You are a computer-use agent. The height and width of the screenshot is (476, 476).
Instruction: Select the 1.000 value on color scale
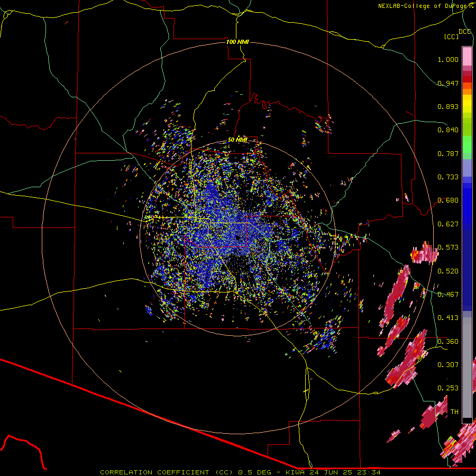tap(448, 59)
